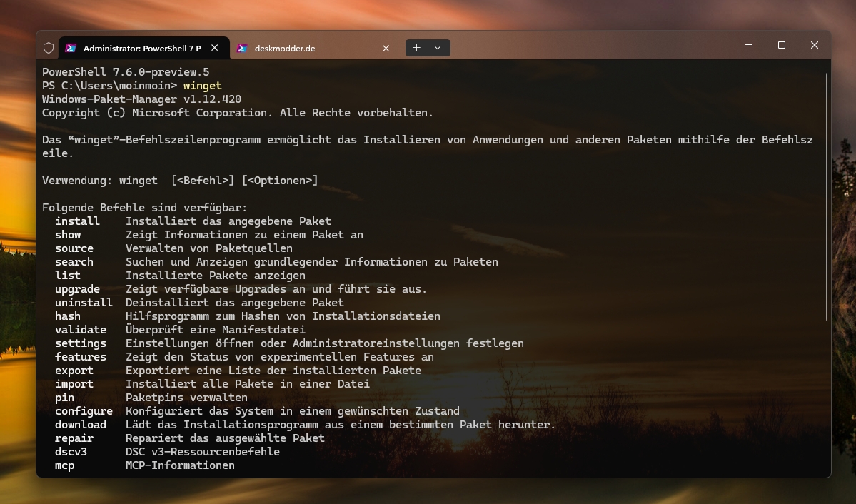Maximize the Windows Terminal window
856x504 pixels.
(782, 45)
